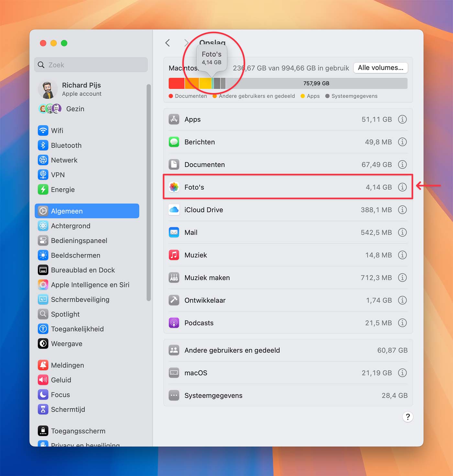Image resolution: width=453 pixels, height=476 pixels.
Task: Click the Documenten segment of the storage bar
Action: coord(176,83)
